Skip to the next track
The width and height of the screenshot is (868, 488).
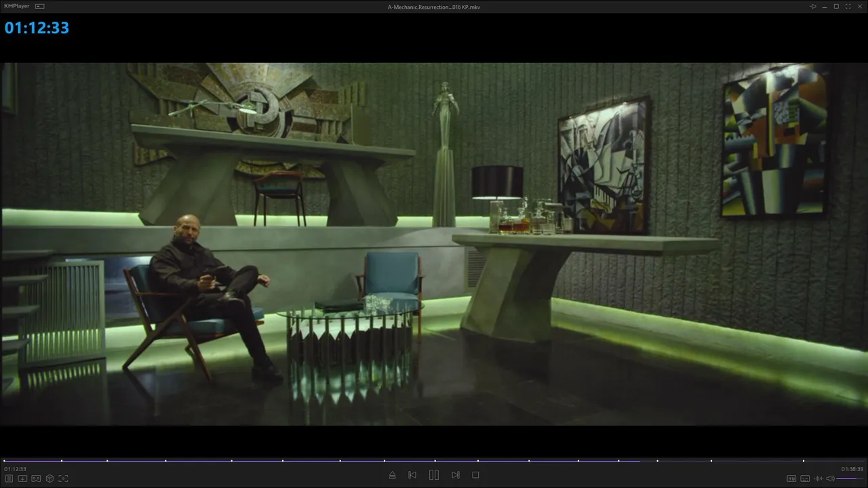click(x=456, y=475)
